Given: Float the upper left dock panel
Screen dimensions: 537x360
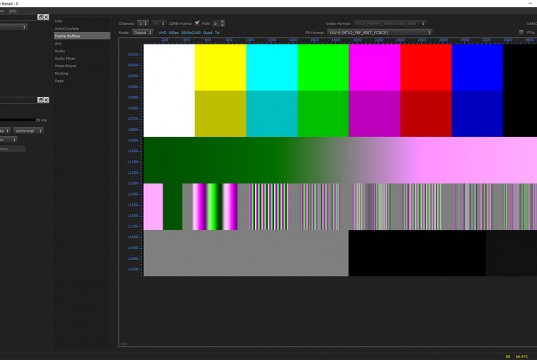Looking at the screenshot, I should [40, 17].
